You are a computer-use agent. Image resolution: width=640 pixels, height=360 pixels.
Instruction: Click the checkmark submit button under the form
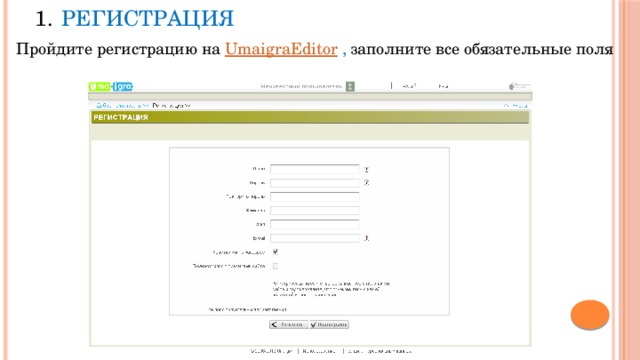click(x=329, y=324)
